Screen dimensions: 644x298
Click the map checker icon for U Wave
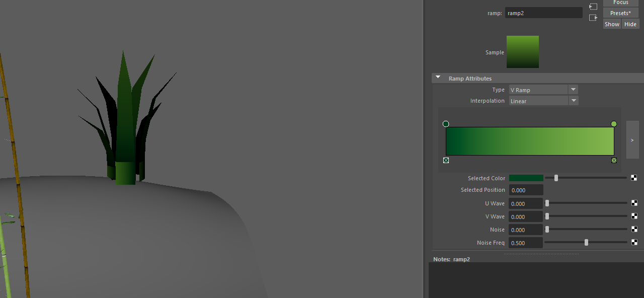tap(634, 203)
